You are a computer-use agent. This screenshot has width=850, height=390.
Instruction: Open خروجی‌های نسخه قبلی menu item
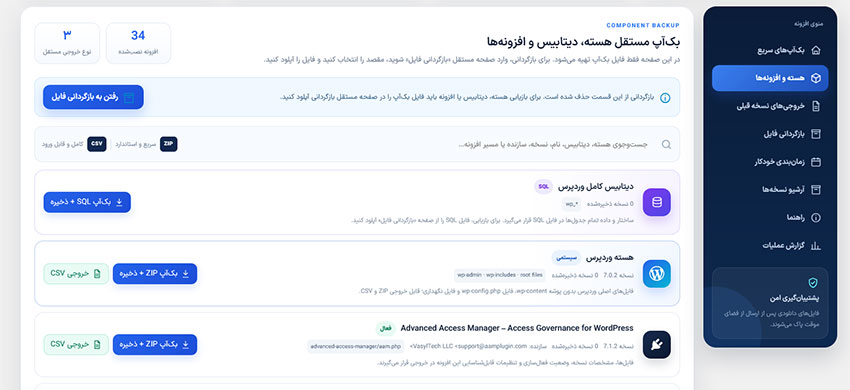pyautogui.click(x=770, y=106)
